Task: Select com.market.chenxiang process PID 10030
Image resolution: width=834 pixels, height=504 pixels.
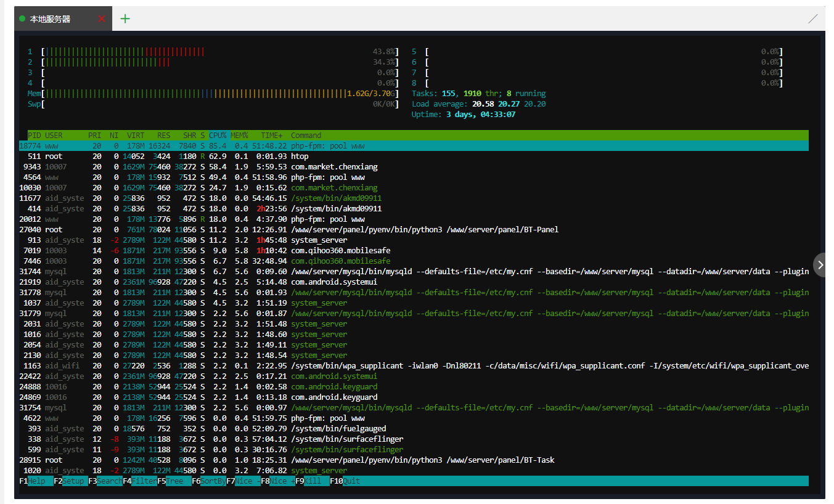Action: [x=414, y=188]
